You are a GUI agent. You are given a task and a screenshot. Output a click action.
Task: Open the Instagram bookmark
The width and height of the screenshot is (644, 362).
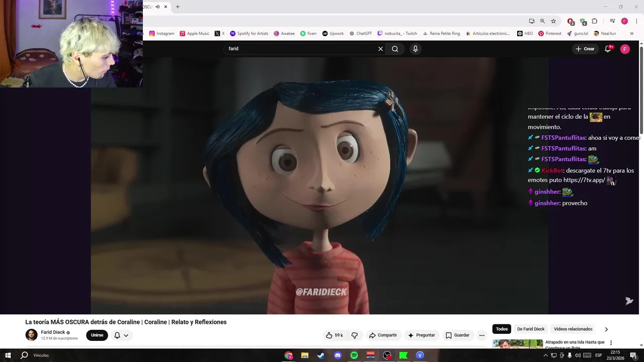point(162,34)
